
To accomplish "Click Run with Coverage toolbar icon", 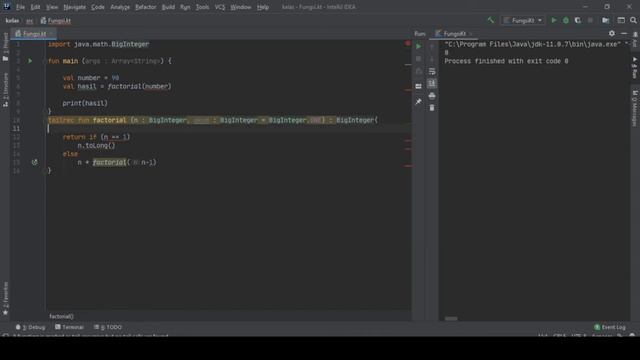I will 578,20.
